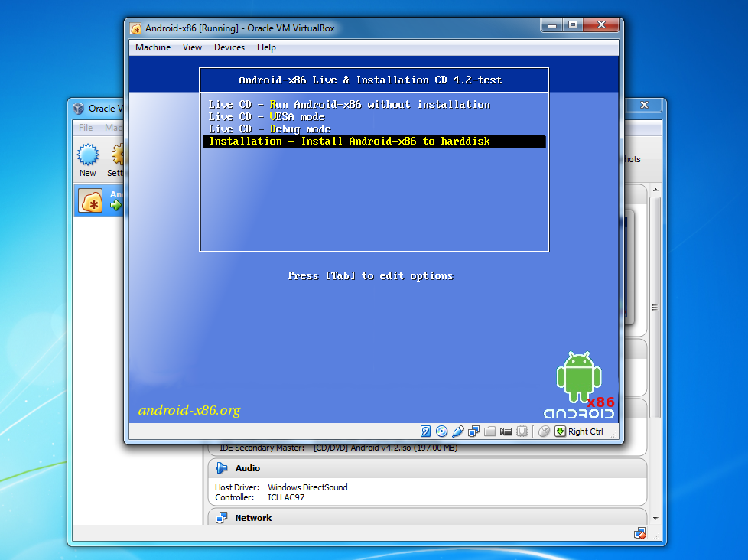This screenshot has width=748, height=560.
Task: Maximize the Android-x86 VM window
Action: [x=573, y=24]
